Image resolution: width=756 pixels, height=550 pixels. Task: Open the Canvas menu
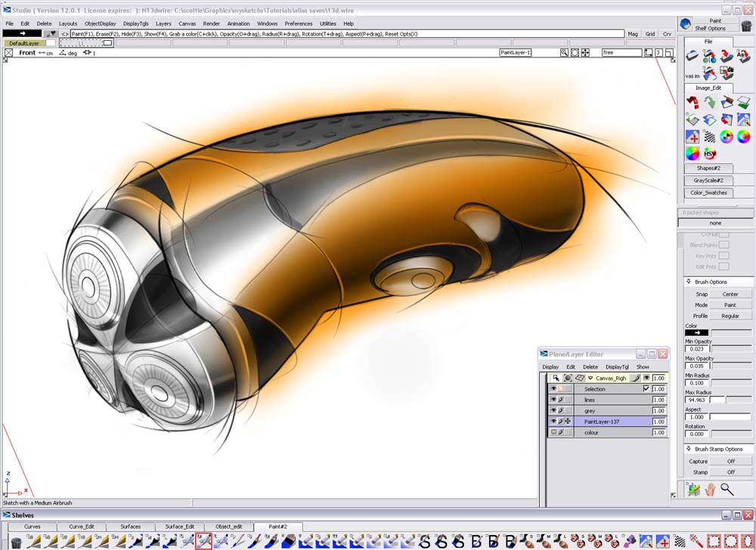pyautogui.click(x=187, y=23)
